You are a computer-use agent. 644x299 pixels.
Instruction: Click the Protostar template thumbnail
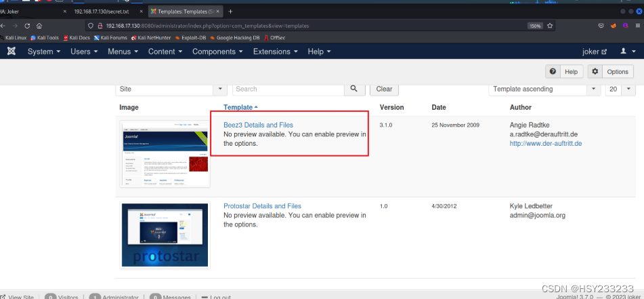coord(165,235)
